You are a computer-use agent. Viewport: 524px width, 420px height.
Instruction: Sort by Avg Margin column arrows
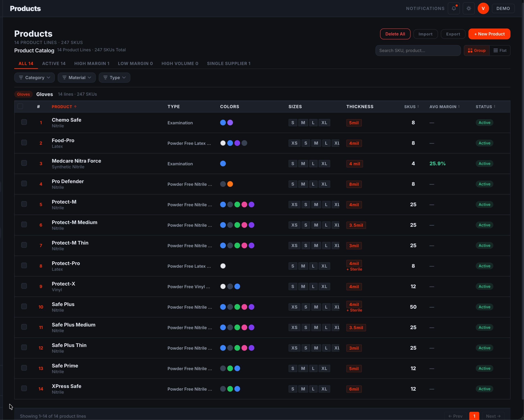459,106
